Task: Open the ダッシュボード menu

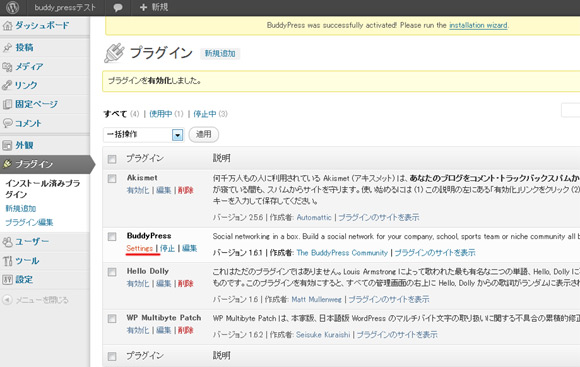Action: (x=42, y=26)
